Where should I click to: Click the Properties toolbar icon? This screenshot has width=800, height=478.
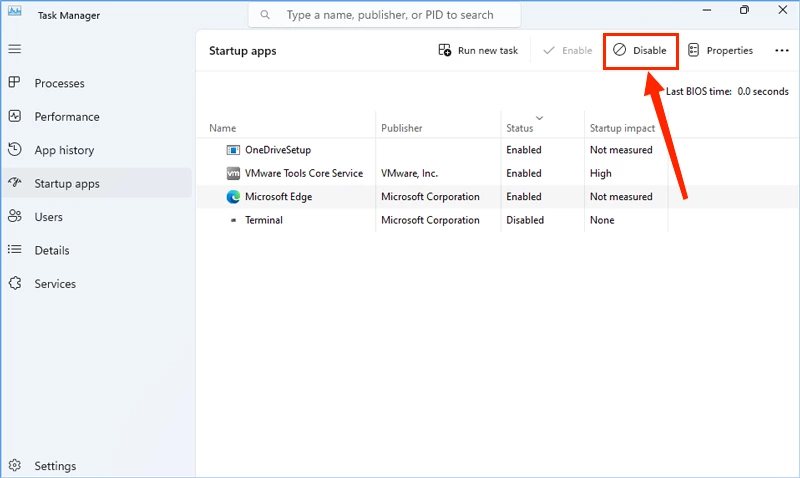[x=693, y=50]
